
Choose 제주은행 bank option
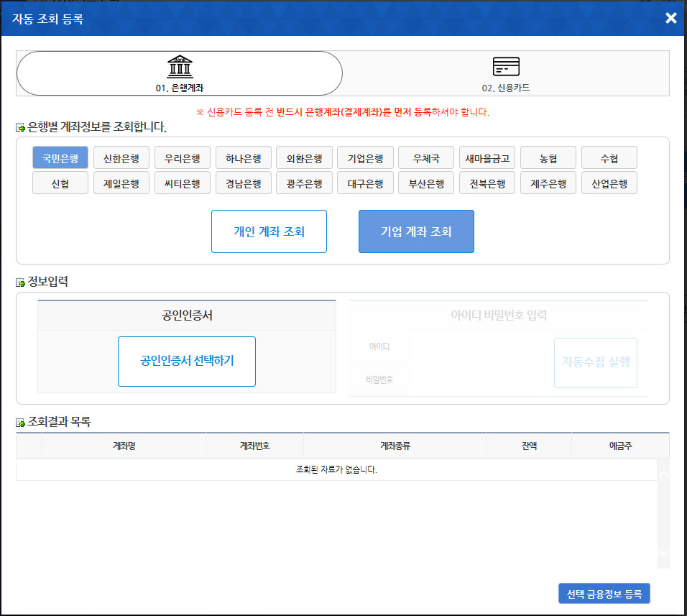pyautogui.click(x=548, y=183)
